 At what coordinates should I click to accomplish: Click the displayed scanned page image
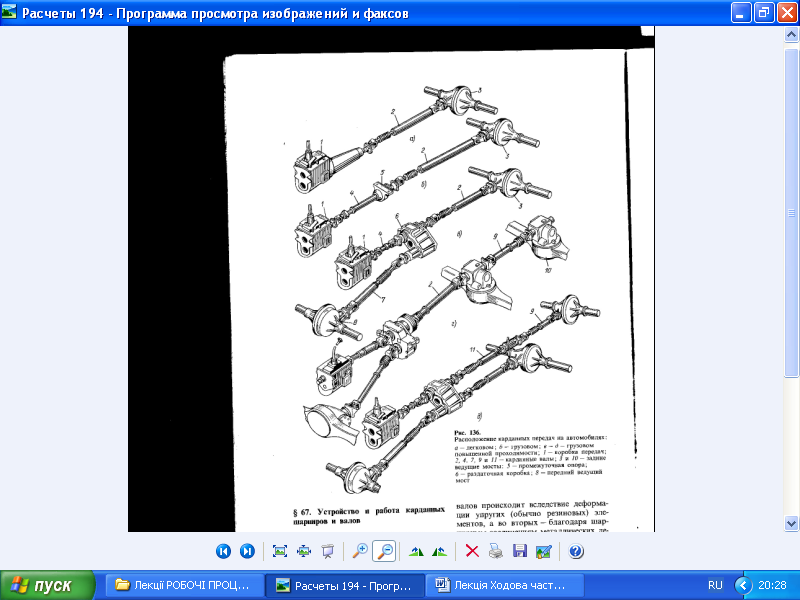391,279
